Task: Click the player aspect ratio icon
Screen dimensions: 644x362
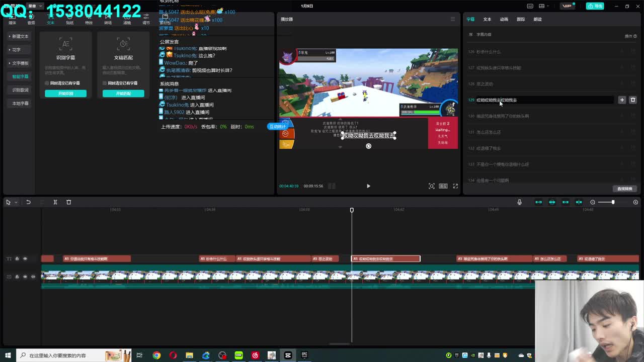Action: tap(443, 186)
